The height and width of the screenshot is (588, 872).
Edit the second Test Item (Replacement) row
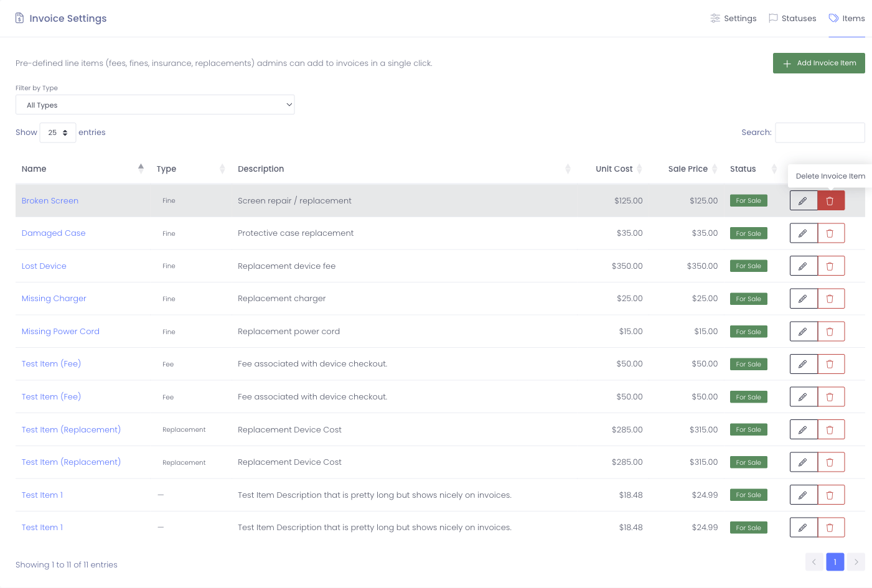point(804,462)
